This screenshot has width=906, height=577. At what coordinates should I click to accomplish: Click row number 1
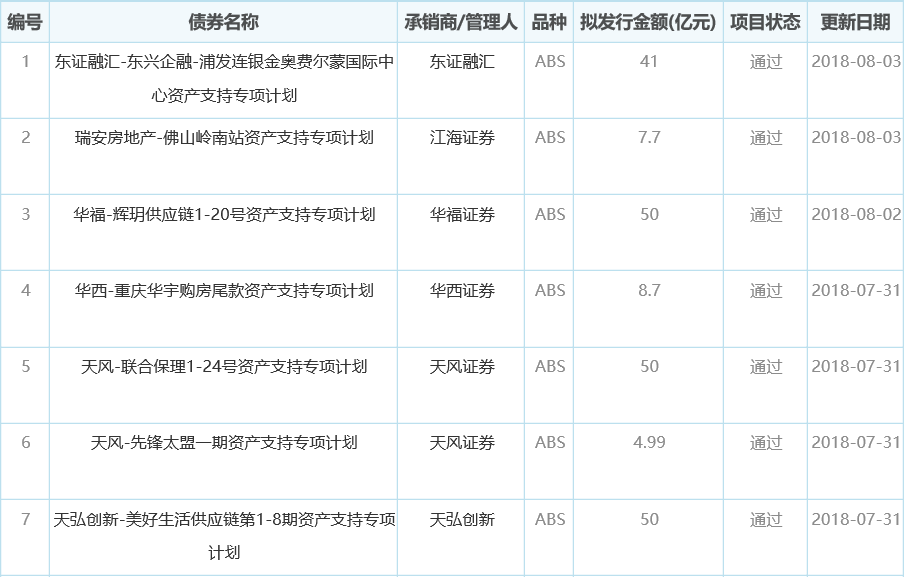click(25, 61)
